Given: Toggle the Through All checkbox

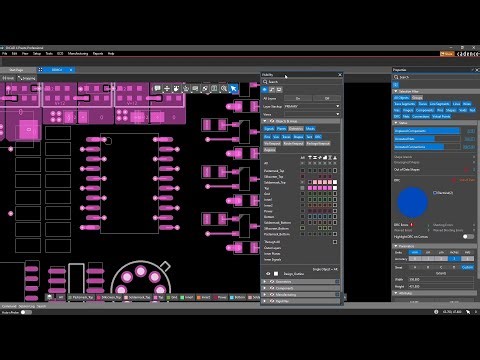Looking at the screenshot, I should (x=335, y=242).
